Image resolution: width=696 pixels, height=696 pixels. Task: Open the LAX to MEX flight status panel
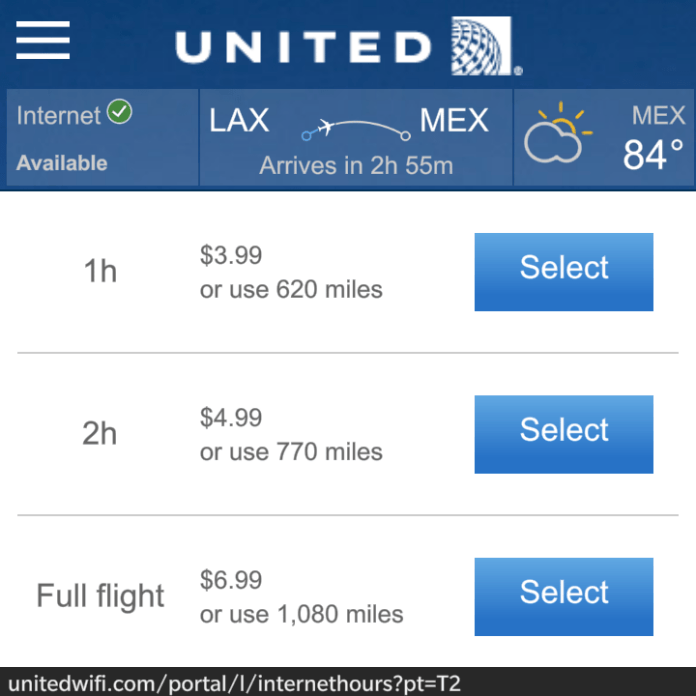point(356,137)
